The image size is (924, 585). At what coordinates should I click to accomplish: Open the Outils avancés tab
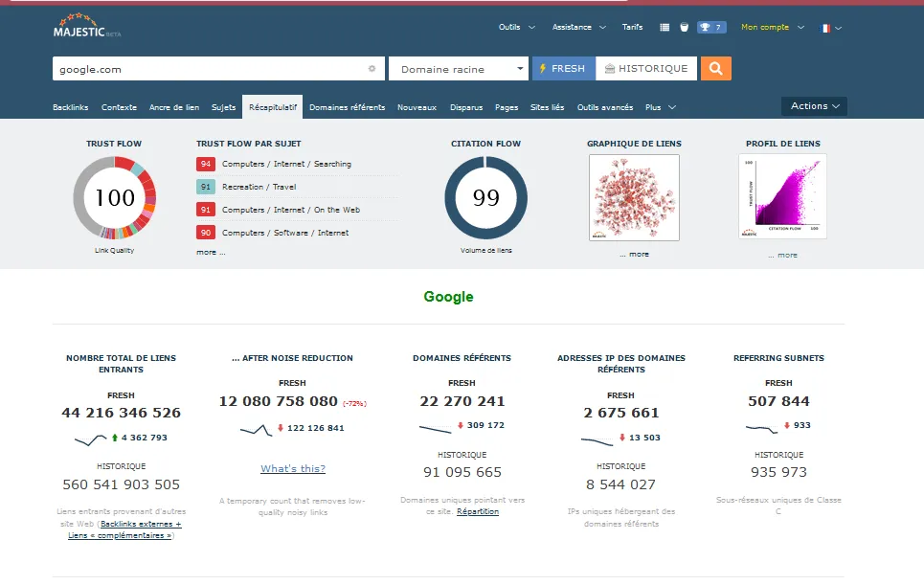(605, 107)
